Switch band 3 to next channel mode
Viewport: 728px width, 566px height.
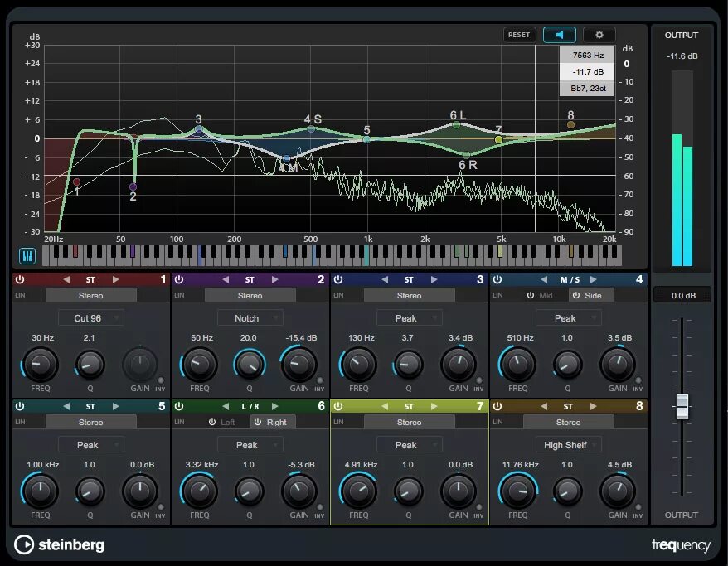tap(434, 279)
